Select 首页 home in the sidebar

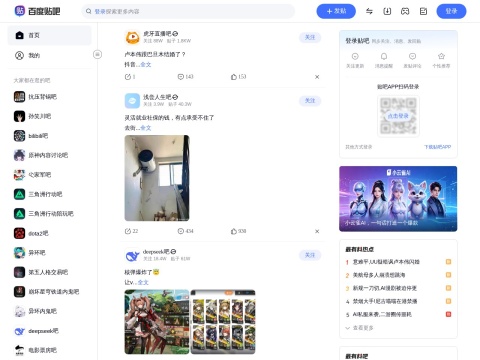tap(49, 35)
